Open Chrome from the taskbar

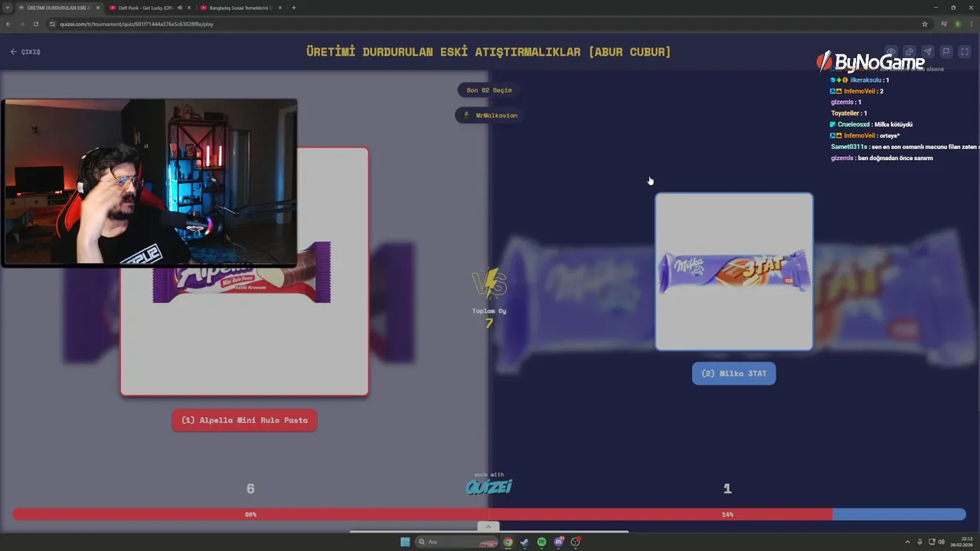point(508,542)
